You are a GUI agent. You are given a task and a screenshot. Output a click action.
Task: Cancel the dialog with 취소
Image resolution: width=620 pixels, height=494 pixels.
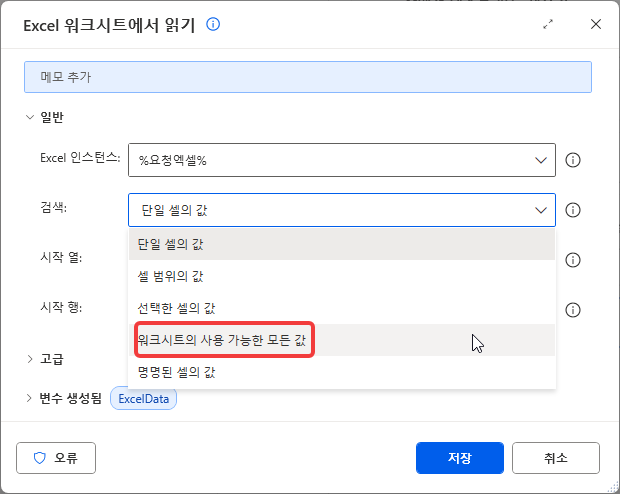tap(556, 458)
